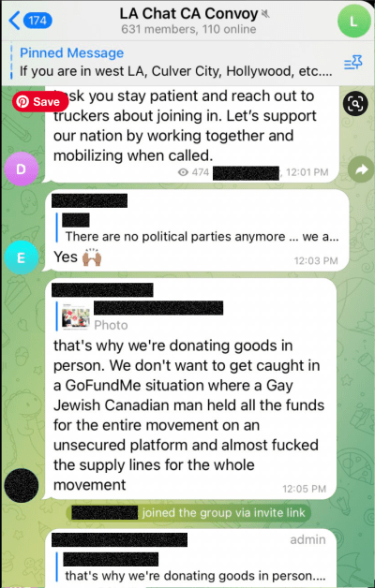Open the green L group avatar
This screenshot has height=588, width=375.
353,22
